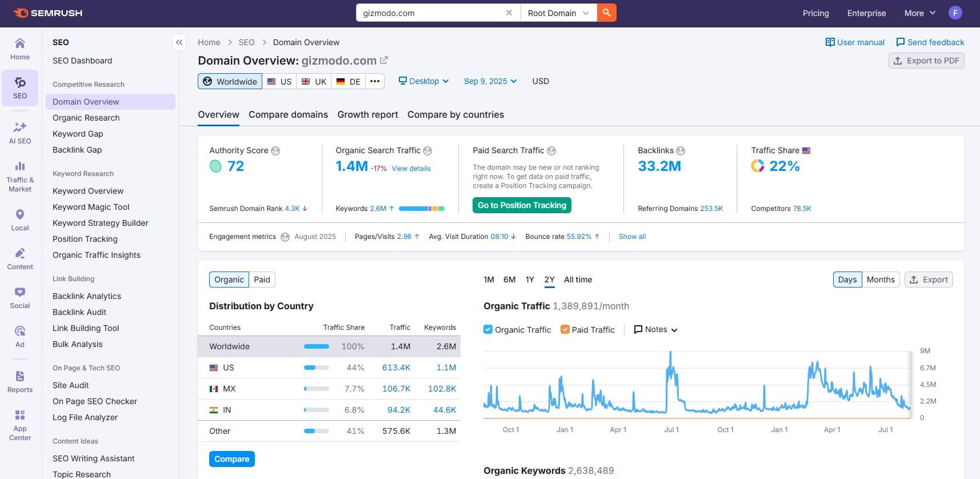Click Send feedback link
The image size is (980, 479).
click(x=930, y=42)
